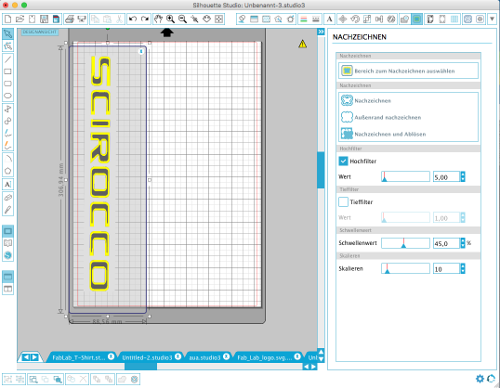Uncheck the Hochfilter checkbox
The height and width of the screenshot is (388, 500).
(343, 161)
